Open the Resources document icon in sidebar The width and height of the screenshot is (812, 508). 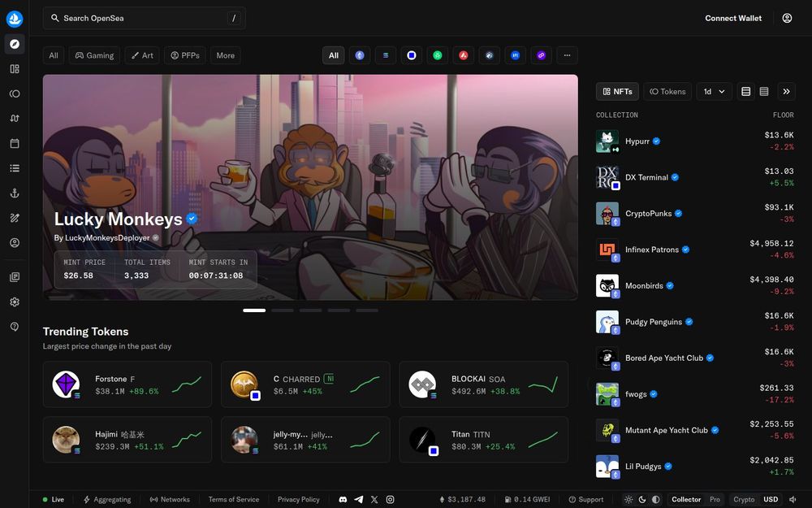coord(15,277)
